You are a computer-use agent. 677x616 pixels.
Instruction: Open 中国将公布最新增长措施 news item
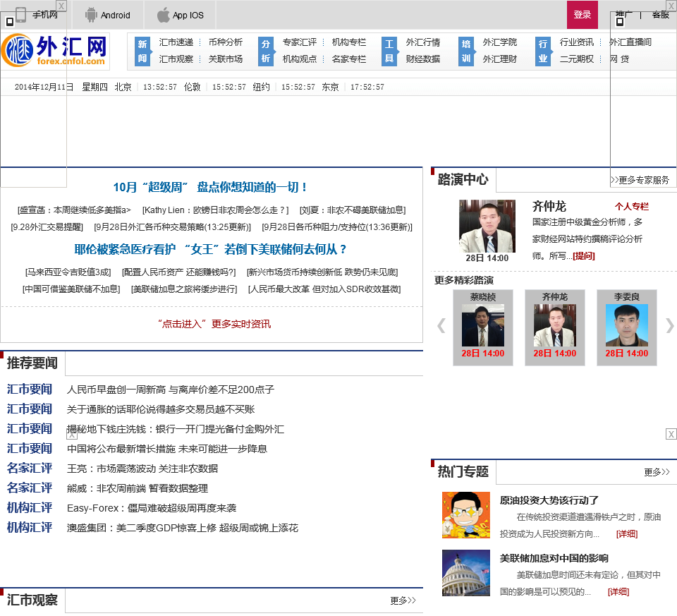[x=167, y=449]
